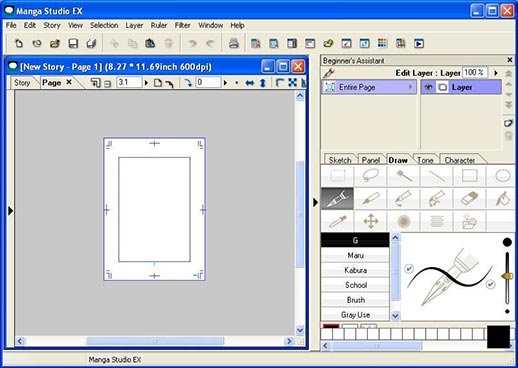Select the Eraser tool
Screen dimensions: 518x368
click(469, 199)
